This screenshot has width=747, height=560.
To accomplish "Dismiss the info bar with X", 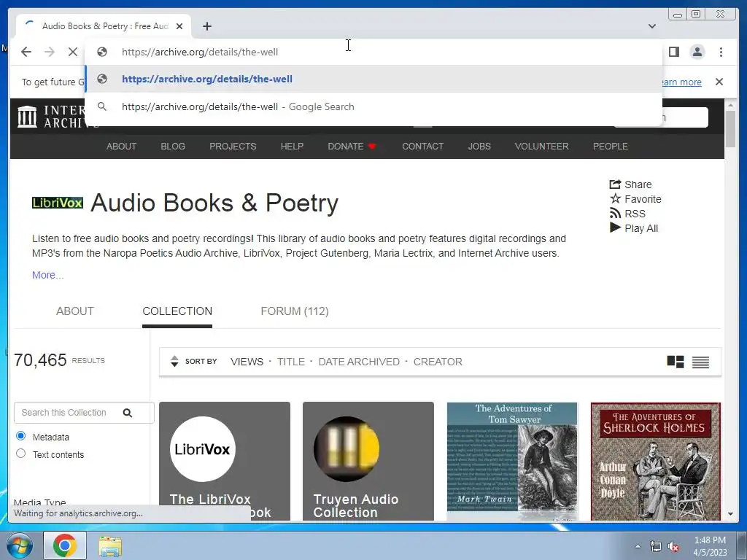I will [719, 82].
